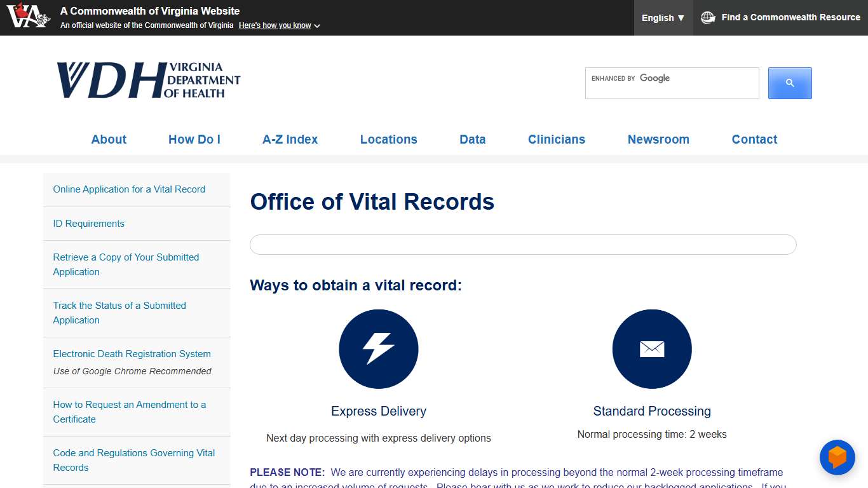Click the Google search magnifier button
The width and height of the screenshot is (868, 488).
tap(789, 83)
